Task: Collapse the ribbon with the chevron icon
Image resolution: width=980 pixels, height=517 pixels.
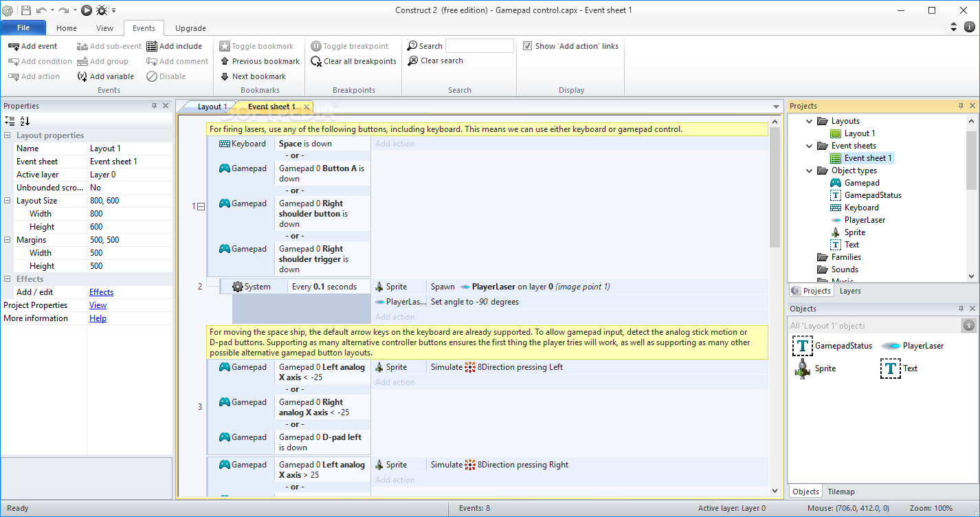Action: click(953, 27)
